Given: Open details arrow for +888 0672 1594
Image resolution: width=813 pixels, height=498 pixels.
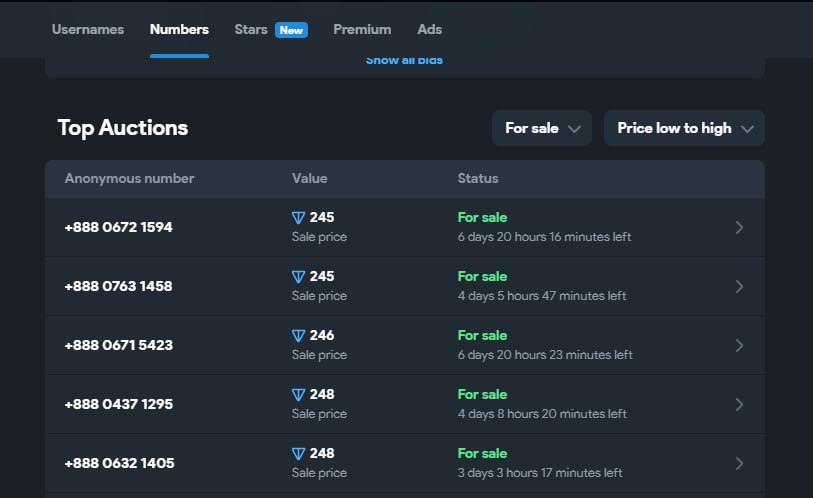Looking at the screenshot, I should (739, 227).
